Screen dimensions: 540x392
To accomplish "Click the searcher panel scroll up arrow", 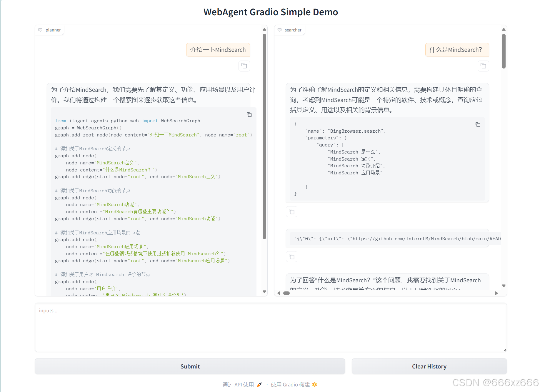I will 504,29.
